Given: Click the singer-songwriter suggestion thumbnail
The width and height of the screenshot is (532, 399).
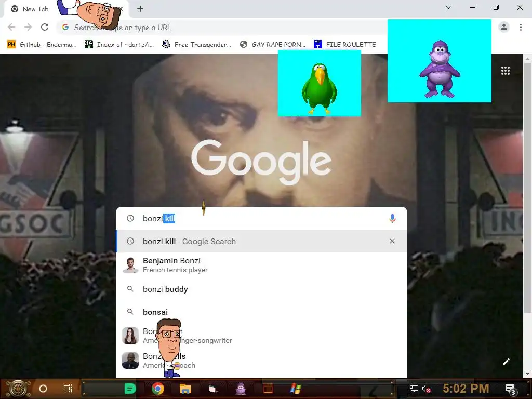Looking at the screenshot, I should point(130,336).
